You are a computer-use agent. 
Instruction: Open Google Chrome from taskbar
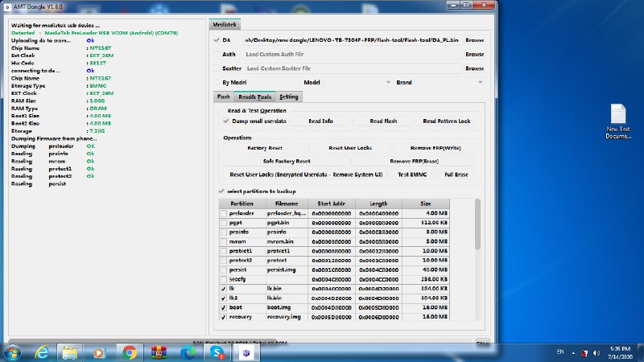click(x=130, y=352)
